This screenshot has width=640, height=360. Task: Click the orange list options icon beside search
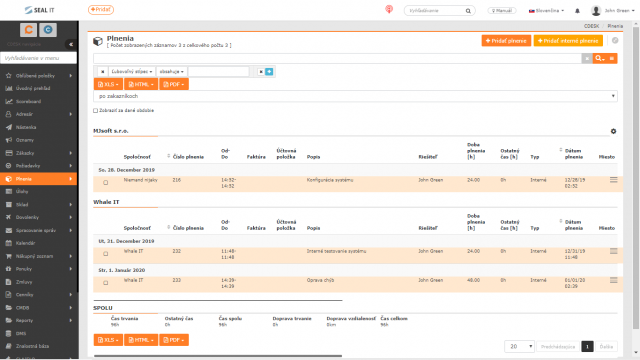[611, 58]
